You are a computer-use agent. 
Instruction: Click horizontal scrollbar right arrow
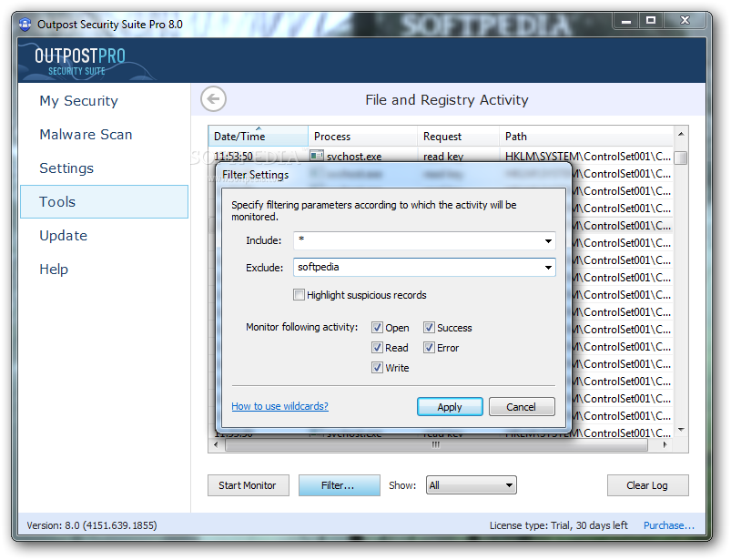pos(665,445)
